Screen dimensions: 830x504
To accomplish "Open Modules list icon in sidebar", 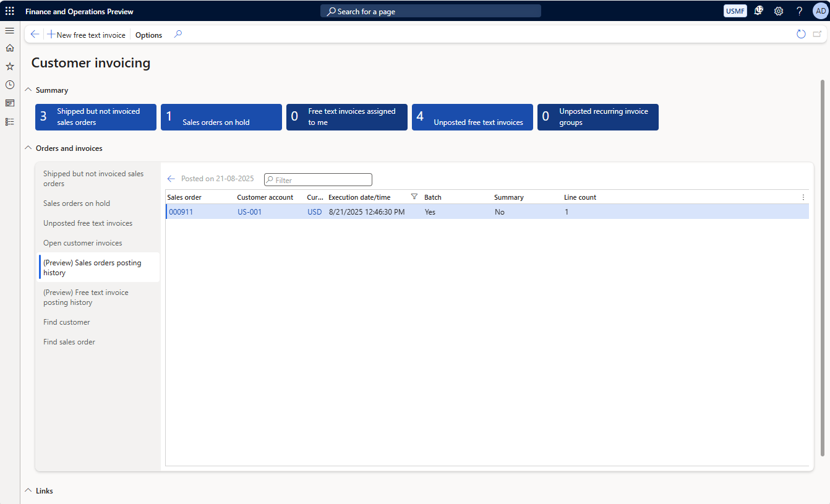I will pyautogui.click(x=10, y=122).
